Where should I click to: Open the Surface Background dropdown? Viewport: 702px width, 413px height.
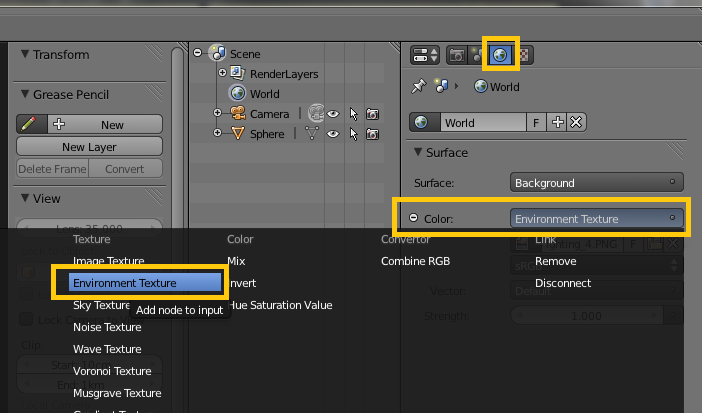click(x=596, y=182)
